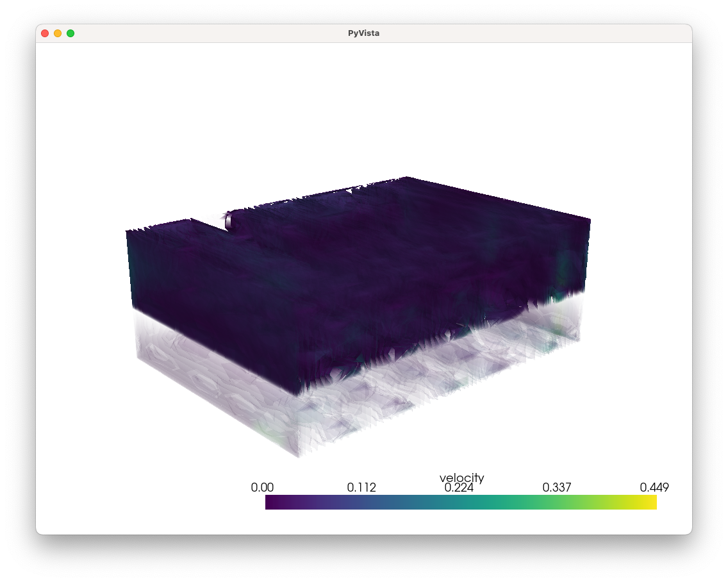Click the 0.449 scalar bar label
This screenshot has height=582, width=728.
pos(654,487)
